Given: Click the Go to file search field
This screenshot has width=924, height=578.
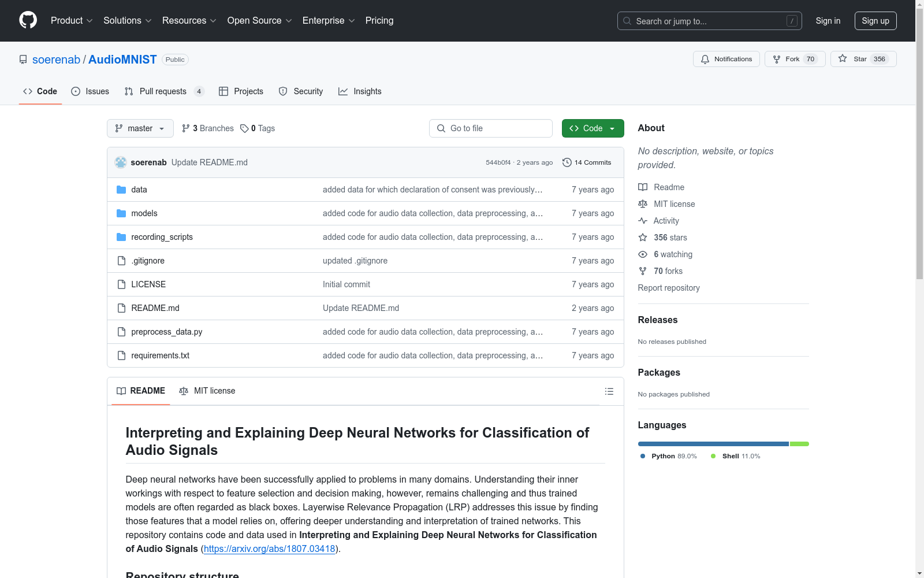Looking at the screenshot, I should pyautogui.click(x=491, y=128).
